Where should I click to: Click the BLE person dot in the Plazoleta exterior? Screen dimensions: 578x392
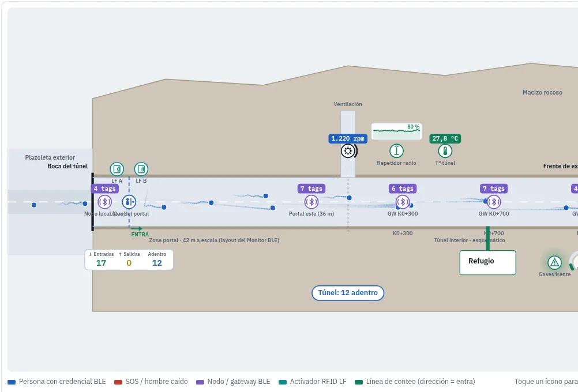pos(34,205)
